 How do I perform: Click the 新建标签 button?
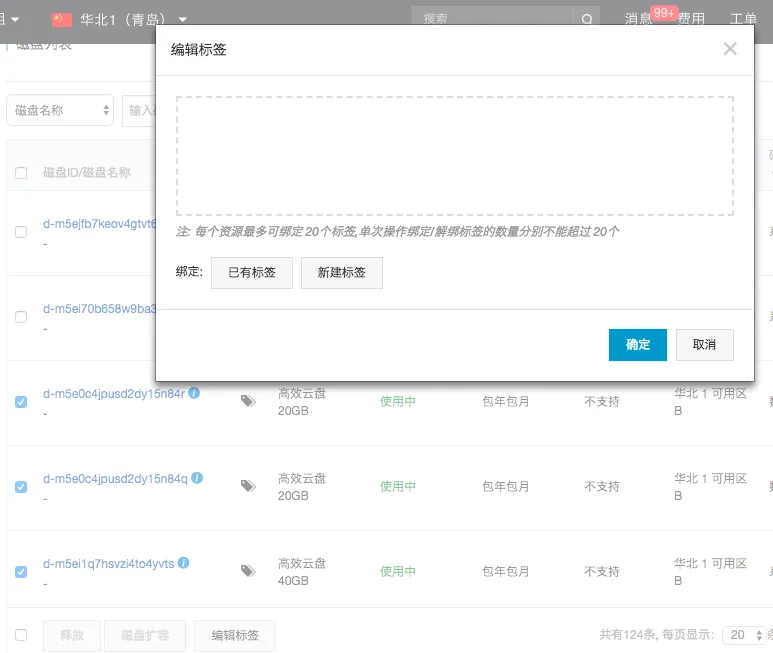pyautogui.click(x=342, y=273)
